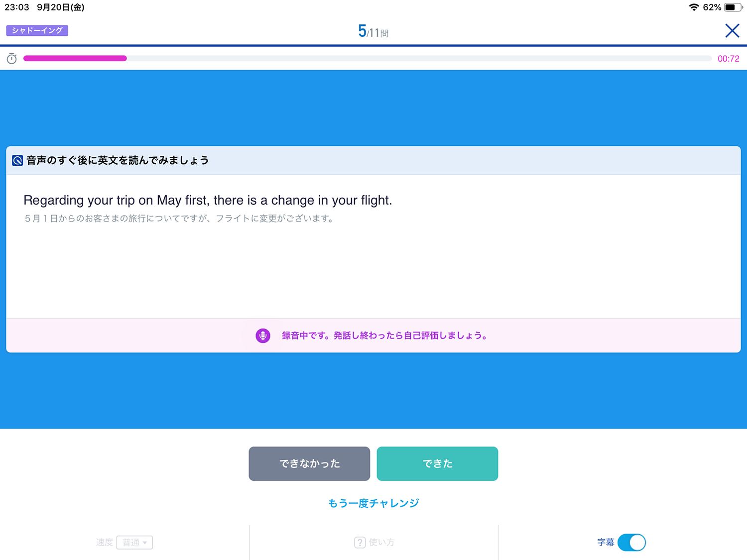Click the English sentence starting with Regarding

208,200
